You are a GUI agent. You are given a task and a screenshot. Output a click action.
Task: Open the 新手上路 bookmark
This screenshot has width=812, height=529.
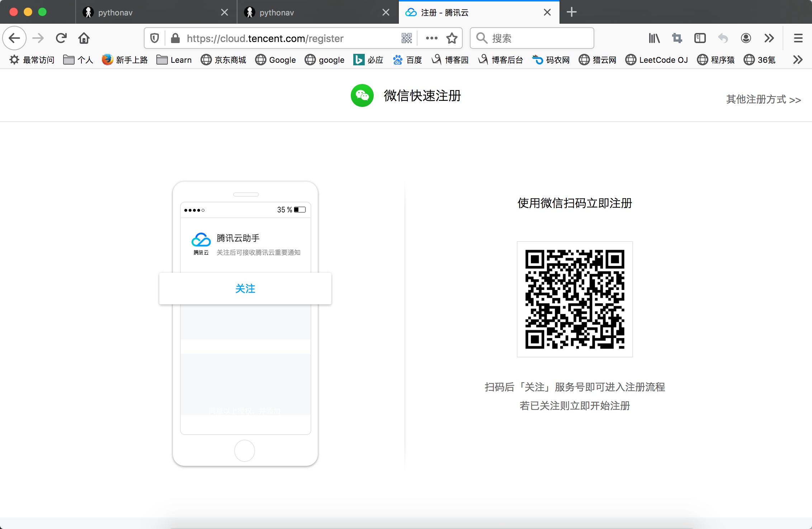[x=125, y=60]
